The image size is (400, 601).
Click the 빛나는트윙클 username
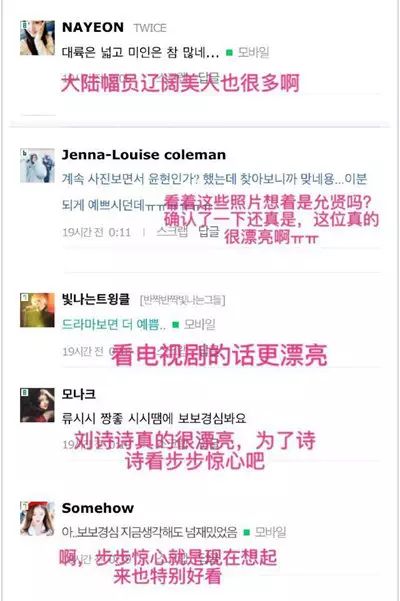(96, 299)
